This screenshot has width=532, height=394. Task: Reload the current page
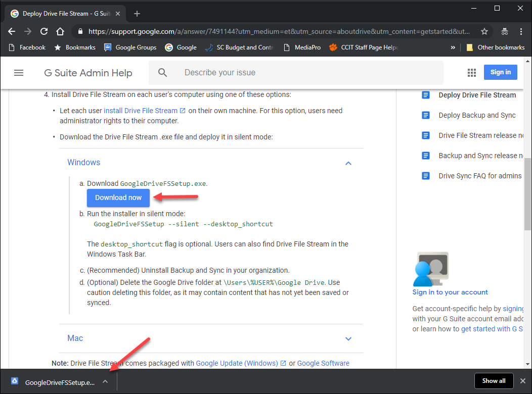[x=44, y=31]
